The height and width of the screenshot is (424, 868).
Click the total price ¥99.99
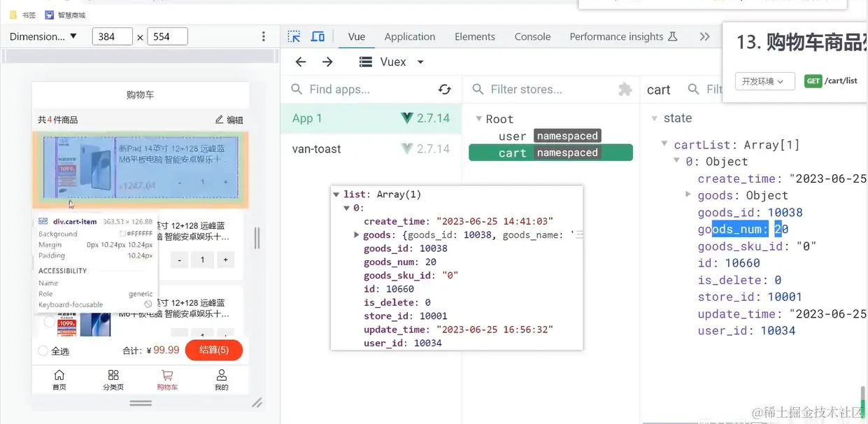[x=163, y=350]
